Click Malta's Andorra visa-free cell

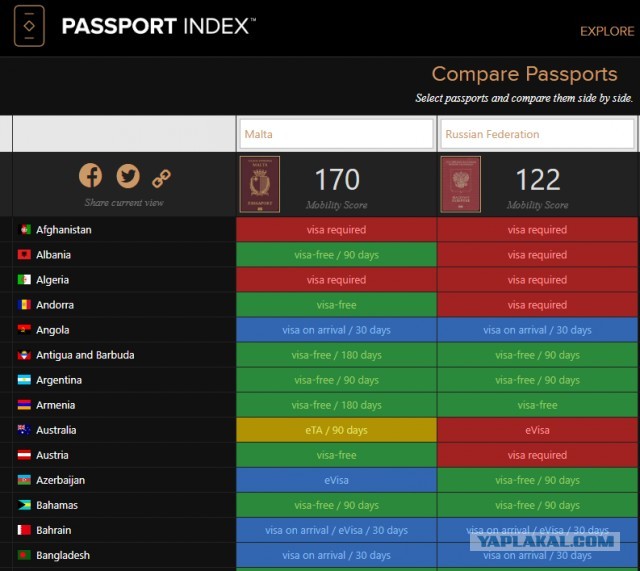click(x=336, y=305)
